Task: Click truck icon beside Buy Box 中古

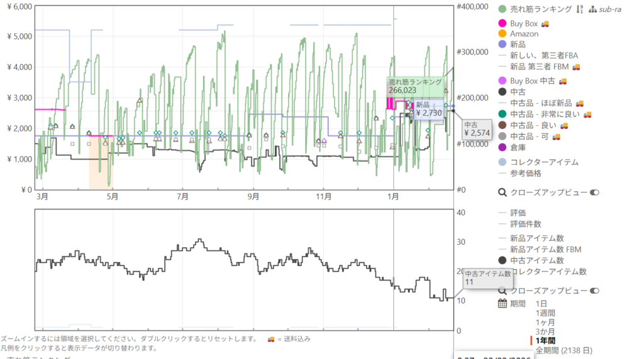Action: point(563,81)
